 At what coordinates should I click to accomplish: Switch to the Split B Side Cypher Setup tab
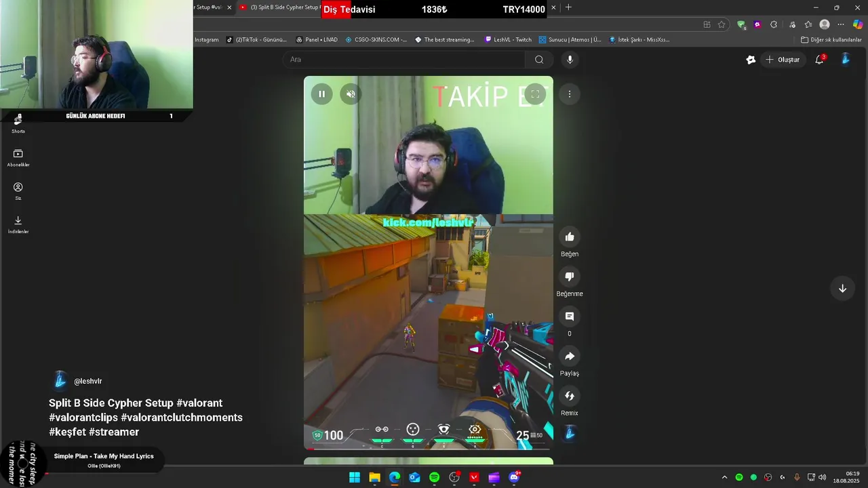(x=279, y=7)
